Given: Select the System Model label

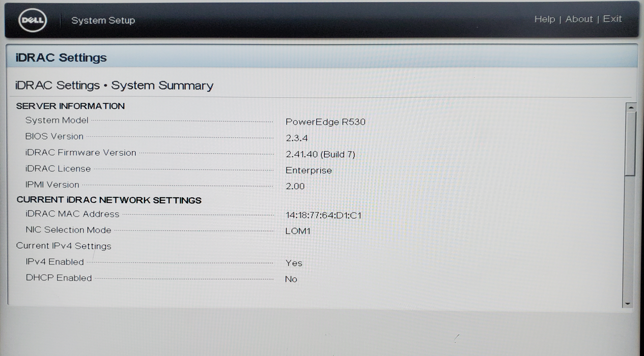Looking at the screenshot, I should click(57, 121).
